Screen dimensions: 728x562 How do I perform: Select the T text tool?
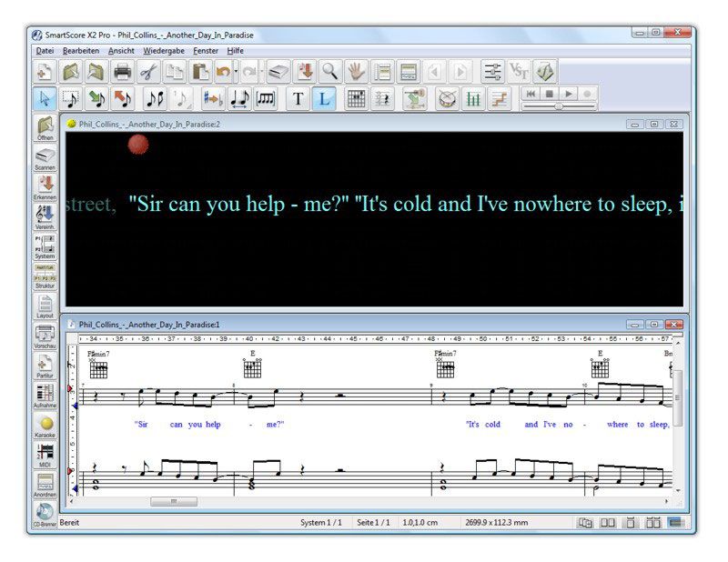(298, 98)
